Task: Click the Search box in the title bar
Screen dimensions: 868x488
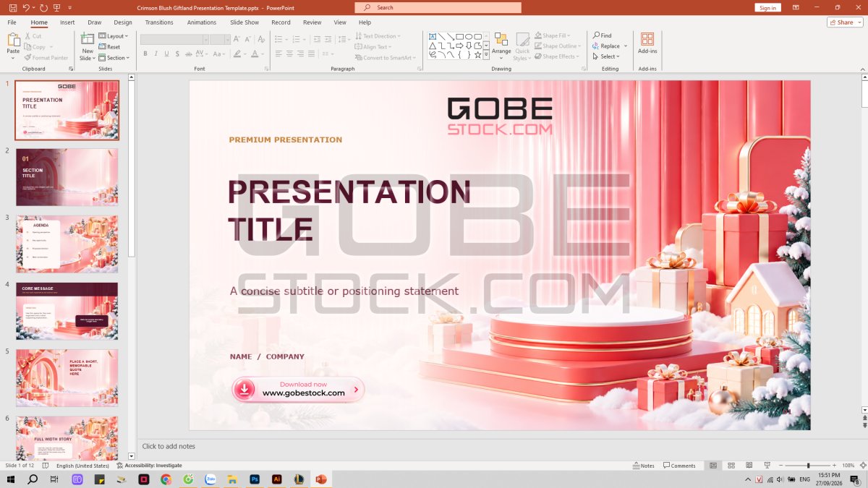Action: coord(438,7)
